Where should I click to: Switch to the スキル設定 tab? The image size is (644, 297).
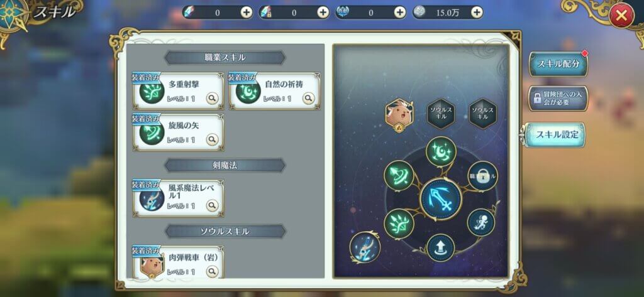click(x=555, y=134)
